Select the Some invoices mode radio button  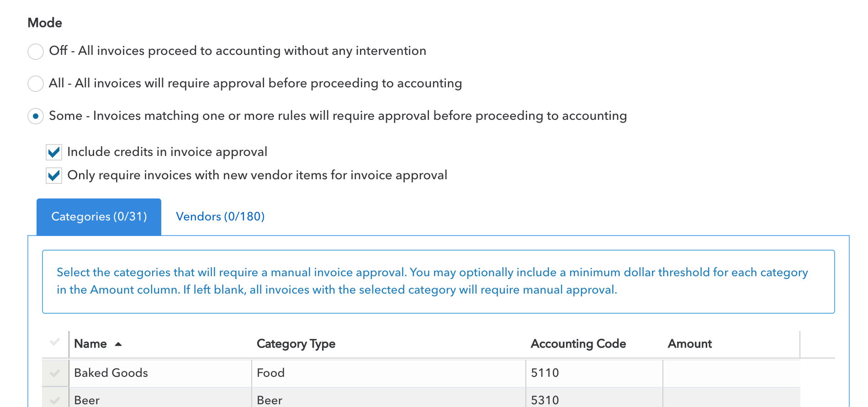click(36, 116)
